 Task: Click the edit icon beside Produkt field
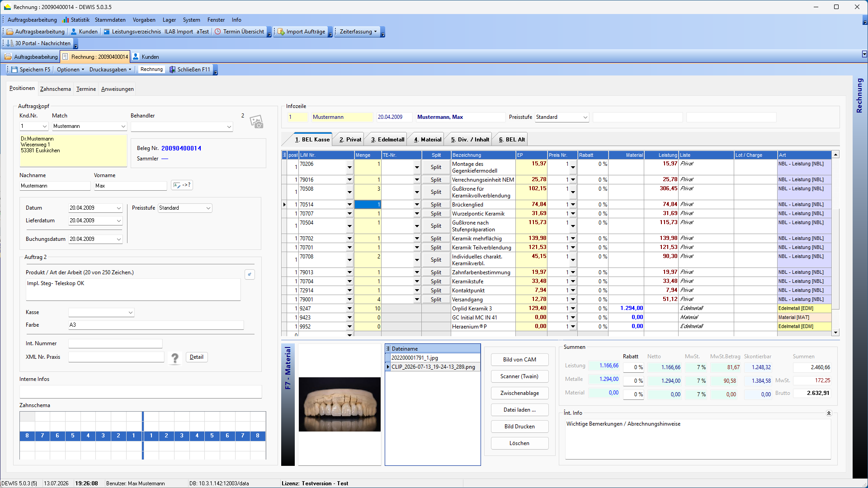[250, 274]
